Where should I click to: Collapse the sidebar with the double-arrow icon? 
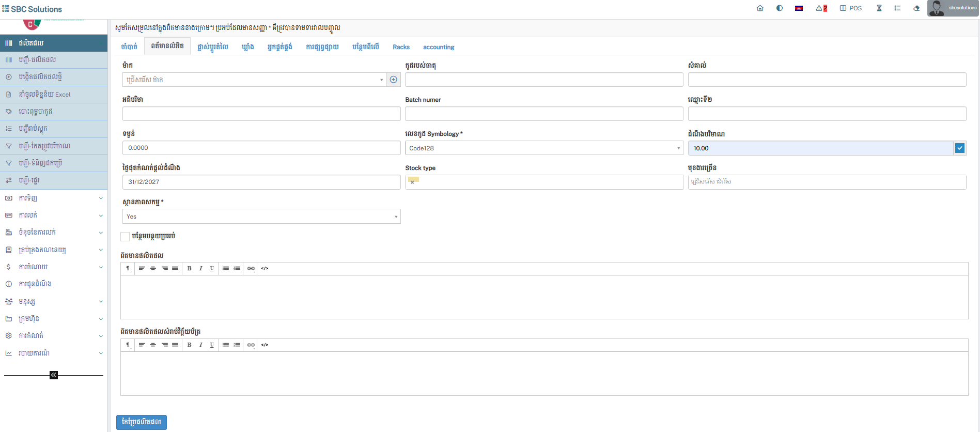tap(54, 375)
